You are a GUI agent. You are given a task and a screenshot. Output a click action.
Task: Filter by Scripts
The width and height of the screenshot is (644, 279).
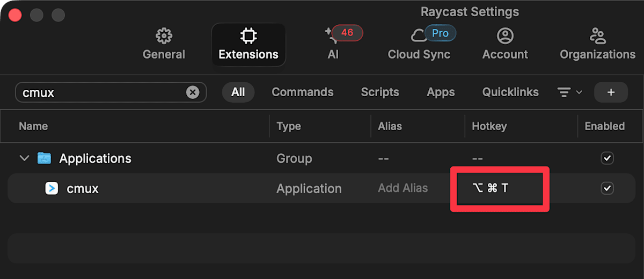pos(380,92)
